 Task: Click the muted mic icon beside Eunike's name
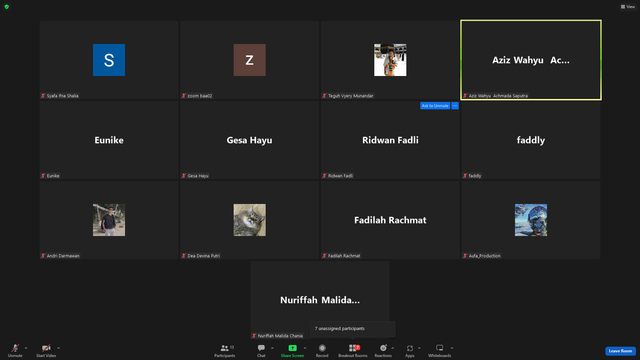pos(43,176)
